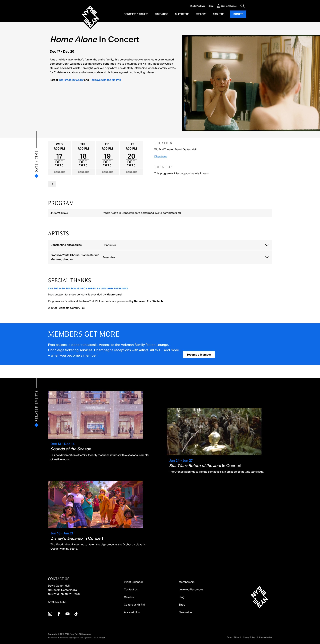Open Terms of Use link
Viewport: 320px width, 644px height.
click(x=233, y=637)
